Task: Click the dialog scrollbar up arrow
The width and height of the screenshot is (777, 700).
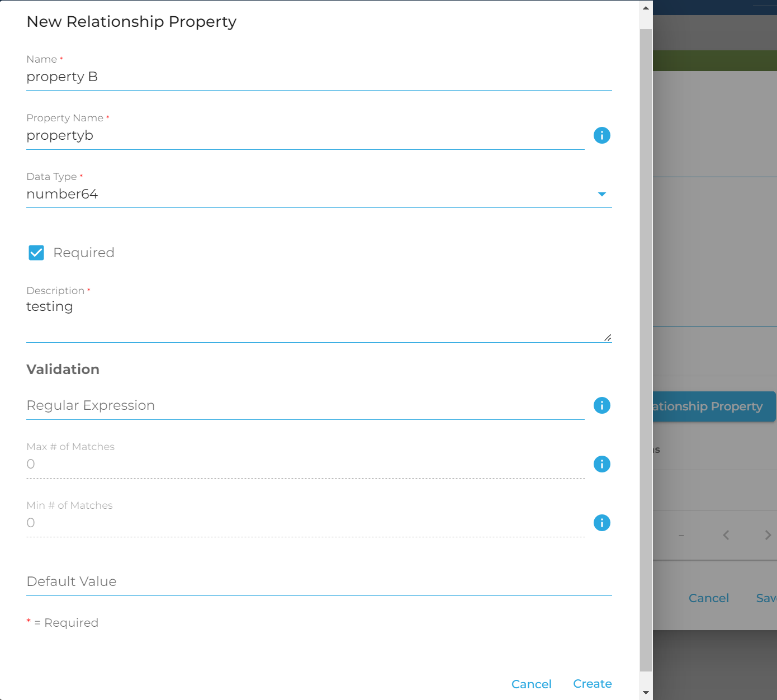Action: (x=646, y=8)
